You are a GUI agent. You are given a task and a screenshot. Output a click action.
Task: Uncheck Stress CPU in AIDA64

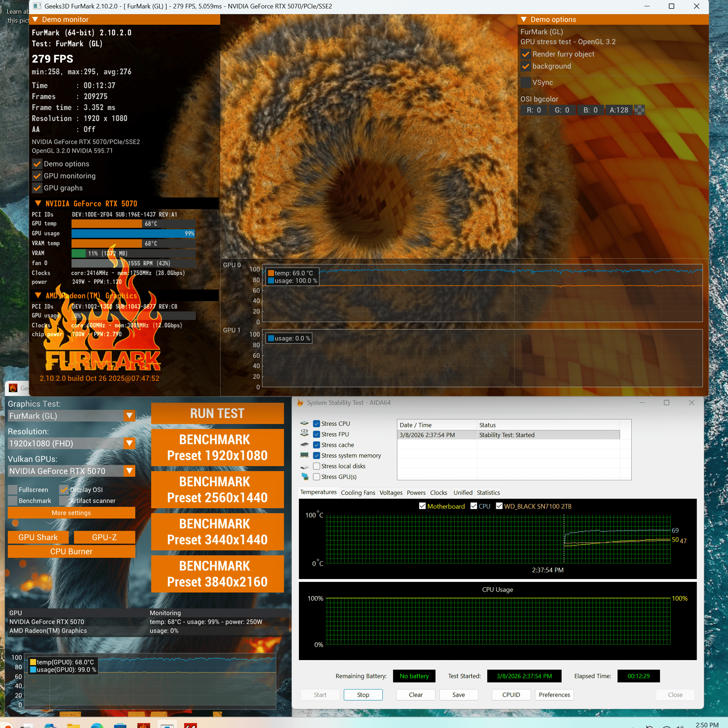click(316, 423)
